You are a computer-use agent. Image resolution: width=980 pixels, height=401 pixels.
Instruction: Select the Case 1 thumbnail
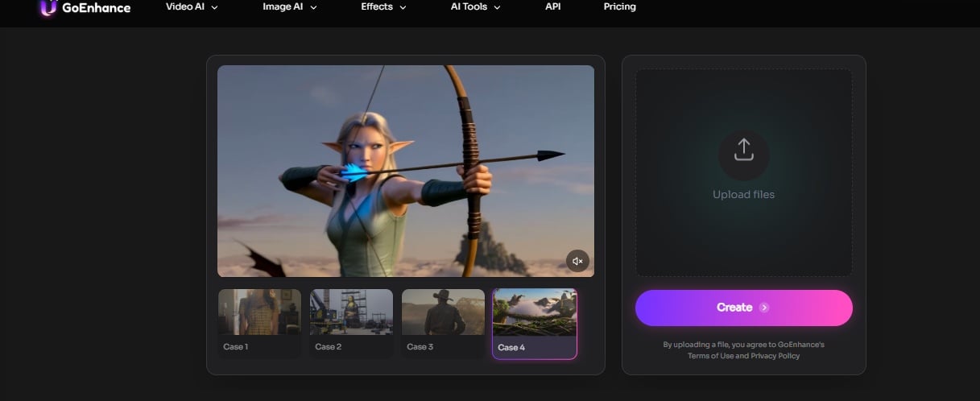[x=259, y=324]
